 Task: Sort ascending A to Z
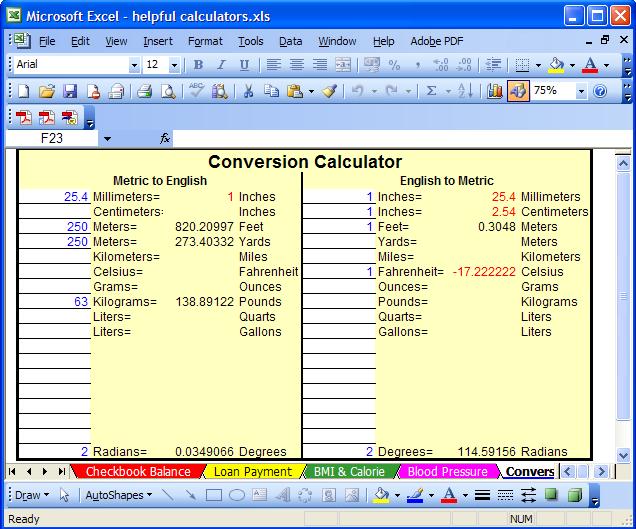pos(465,91)
